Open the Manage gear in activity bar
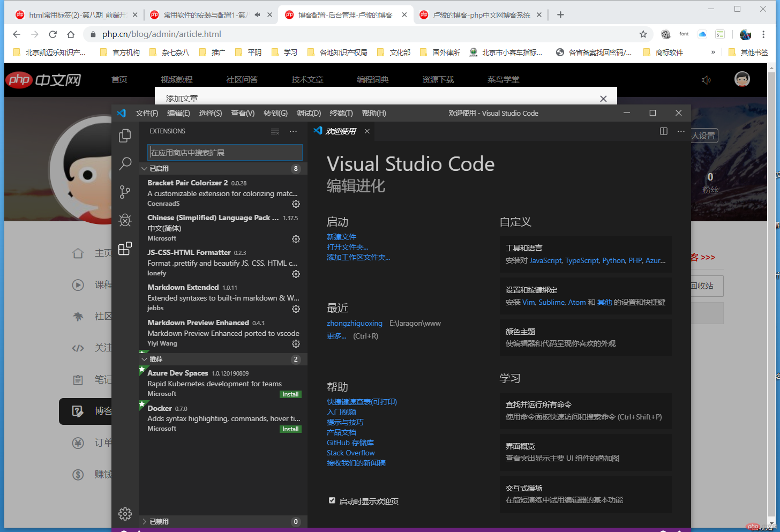The height and width of the screenshot is (532, 780). click(125, 514)
